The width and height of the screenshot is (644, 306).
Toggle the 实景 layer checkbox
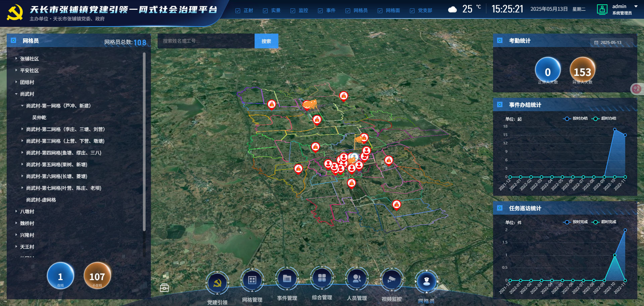click(x=265, y=11)
